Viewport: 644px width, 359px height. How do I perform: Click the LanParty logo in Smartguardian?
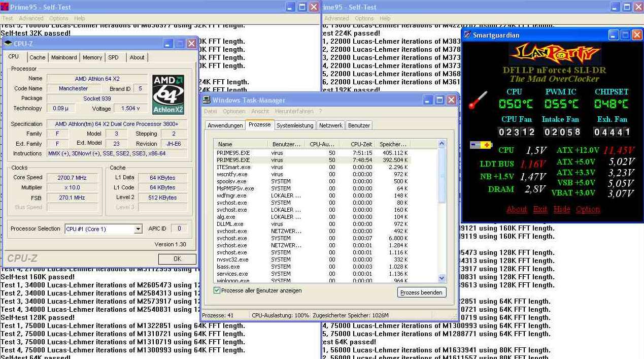click(555, 53)
